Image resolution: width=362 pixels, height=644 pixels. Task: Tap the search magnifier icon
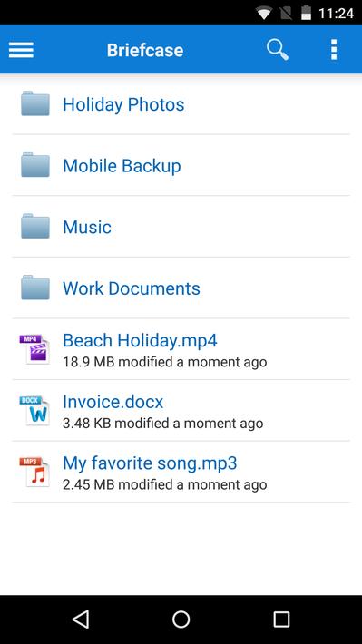[278, 50]
